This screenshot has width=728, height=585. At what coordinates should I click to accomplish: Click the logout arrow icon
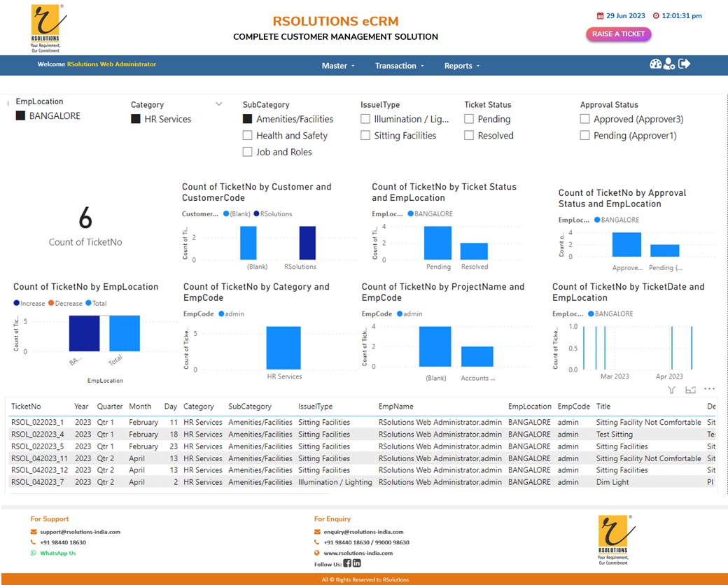[685, 64]
